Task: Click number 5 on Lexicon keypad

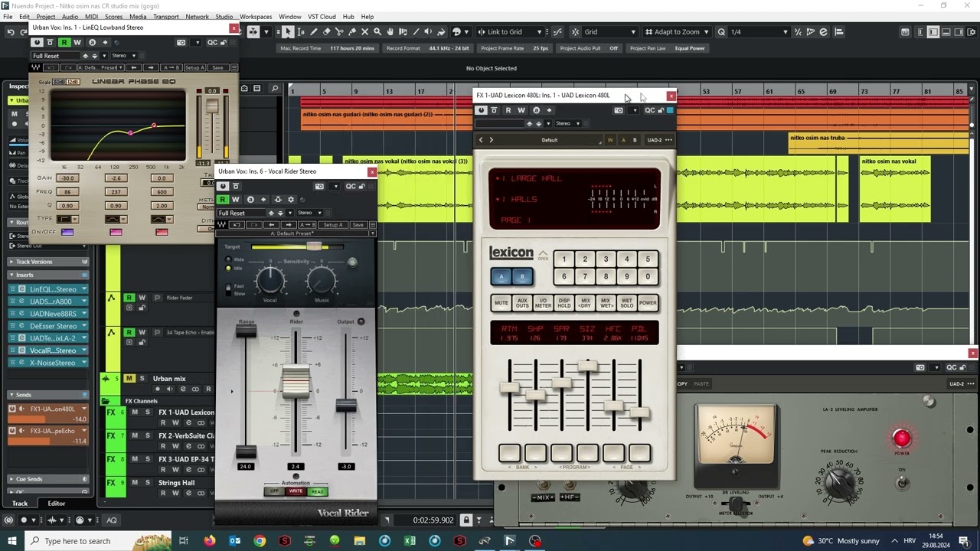Action: point(648,259)
